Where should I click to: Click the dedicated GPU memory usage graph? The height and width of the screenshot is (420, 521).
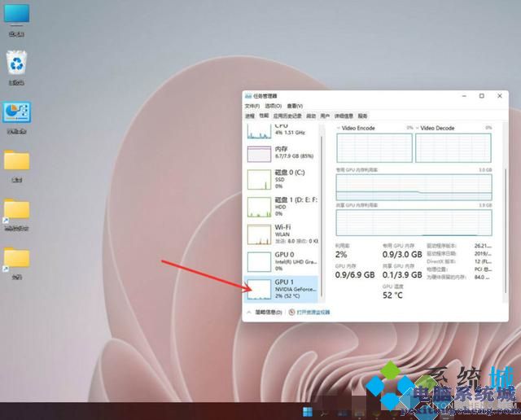click(414, 187)
